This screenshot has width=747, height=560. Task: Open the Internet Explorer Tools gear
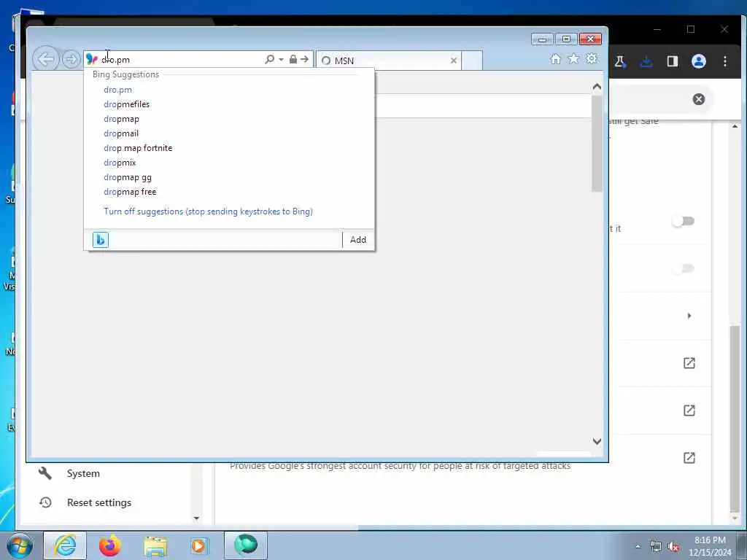(x=592, y=58)
